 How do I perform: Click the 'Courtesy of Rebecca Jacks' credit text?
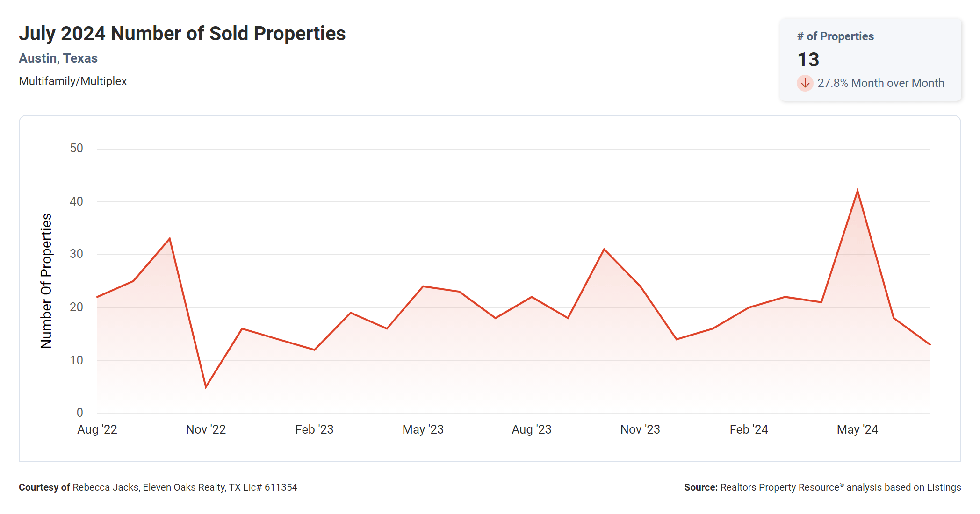point(158,487)
